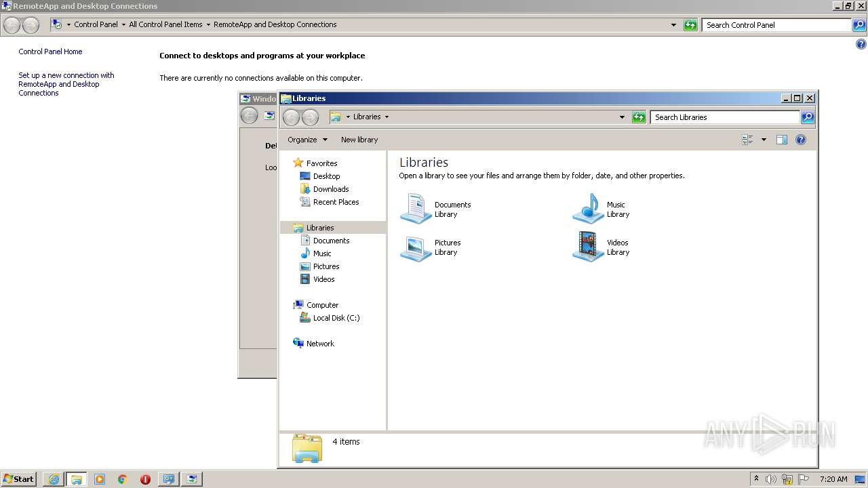Expand the view options dropdown arrow
Viewport: 868px width, 488px height.
[x=764, y=140]
